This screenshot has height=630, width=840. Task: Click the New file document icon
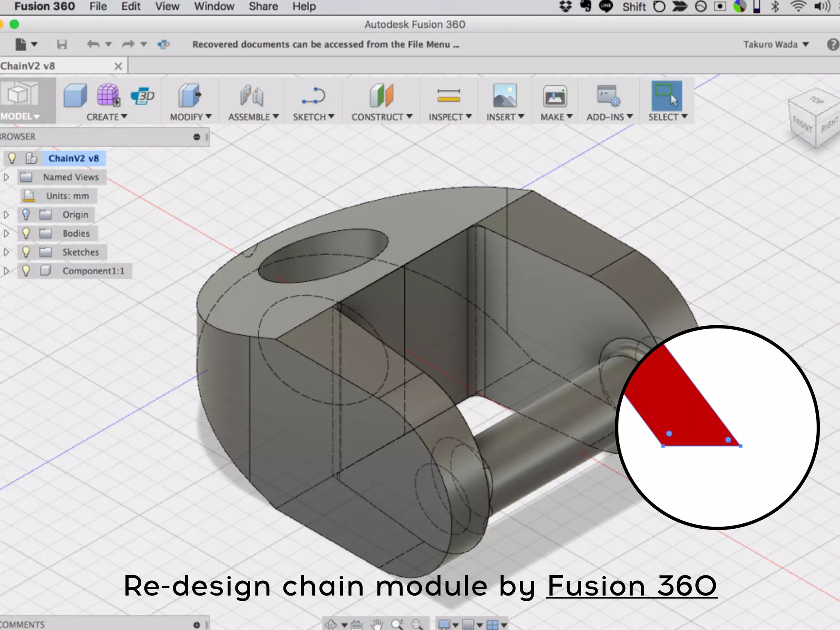(21, 44)
